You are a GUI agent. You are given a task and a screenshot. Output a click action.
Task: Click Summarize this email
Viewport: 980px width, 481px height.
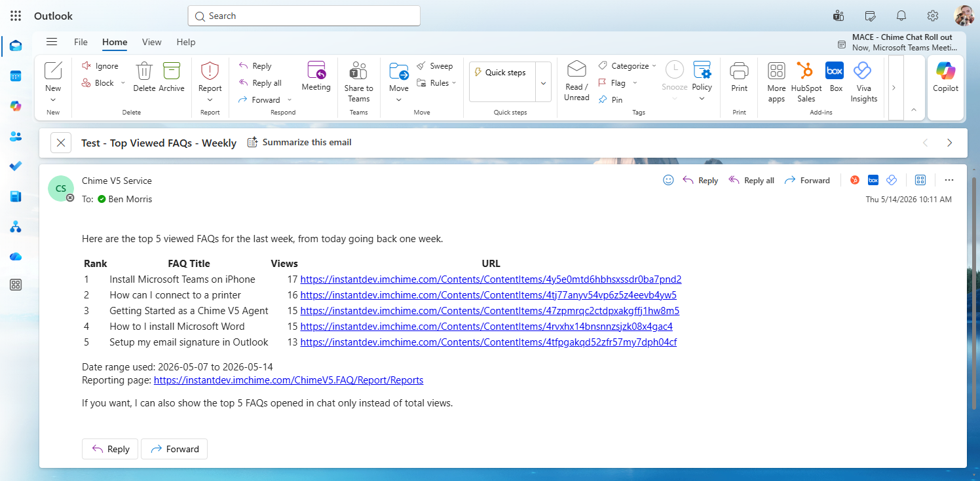(299, 142)
